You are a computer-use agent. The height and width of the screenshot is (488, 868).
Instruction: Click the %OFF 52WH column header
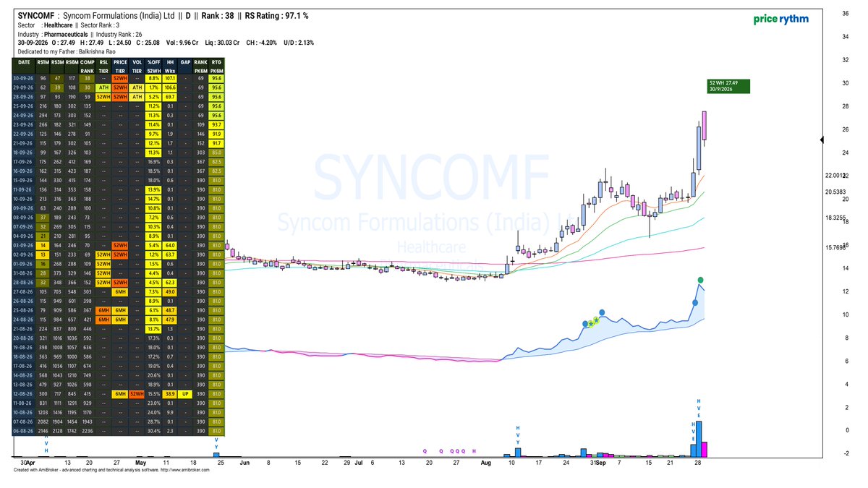click(153, 67)
